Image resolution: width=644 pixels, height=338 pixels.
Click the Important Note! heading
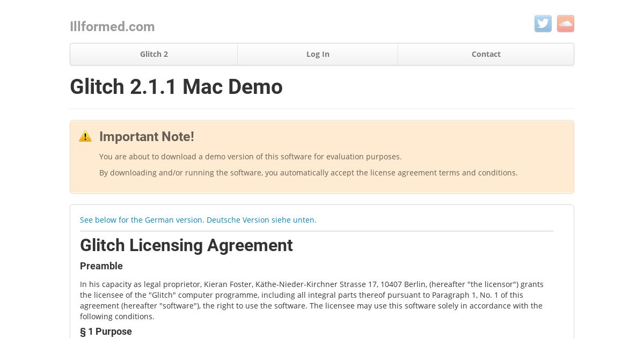coord(147,137)
